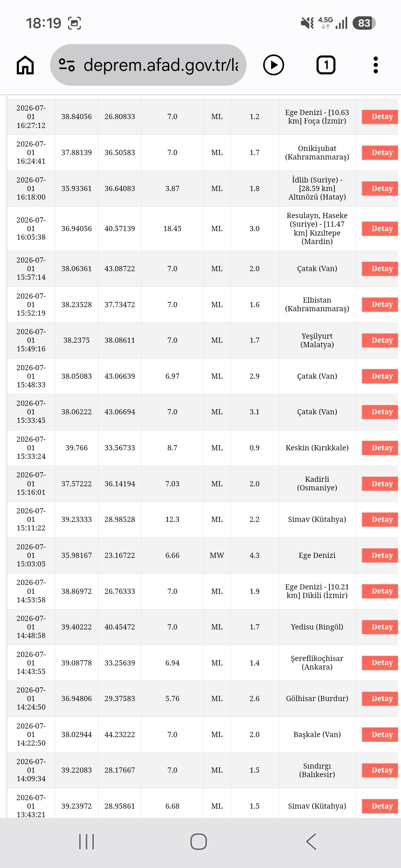This screenshot has height=868, width=401.
Task: Show Detay for Gölhisar (Burdur) earthquake
Action: click(x=380, y=698)
